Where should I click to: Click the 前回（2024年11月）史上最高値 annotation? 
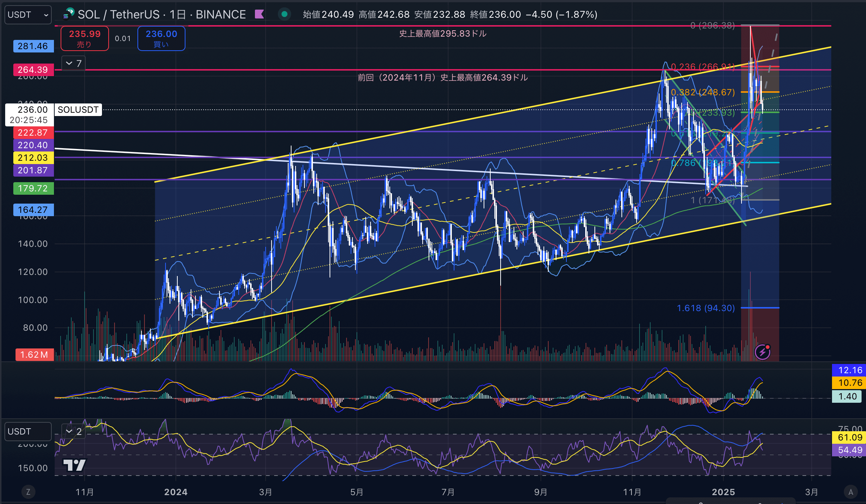443,78
